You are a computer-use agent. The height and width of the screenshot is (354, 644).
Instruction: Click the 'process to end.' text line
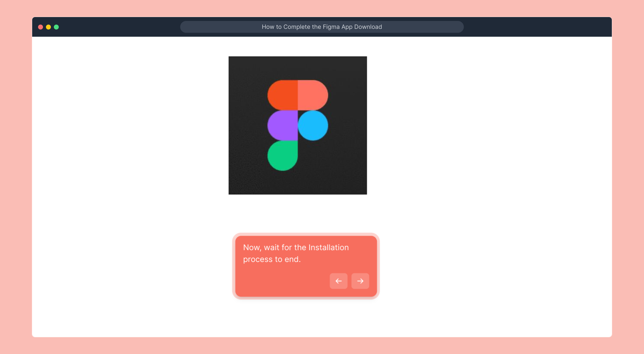(272, 259)
